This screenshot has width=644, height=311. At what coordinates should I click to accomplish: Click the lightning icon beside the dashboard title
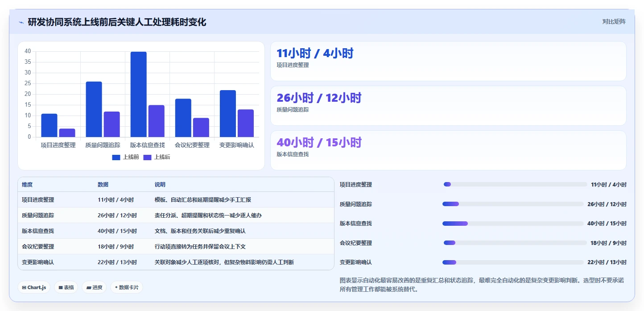coord(21,22)
